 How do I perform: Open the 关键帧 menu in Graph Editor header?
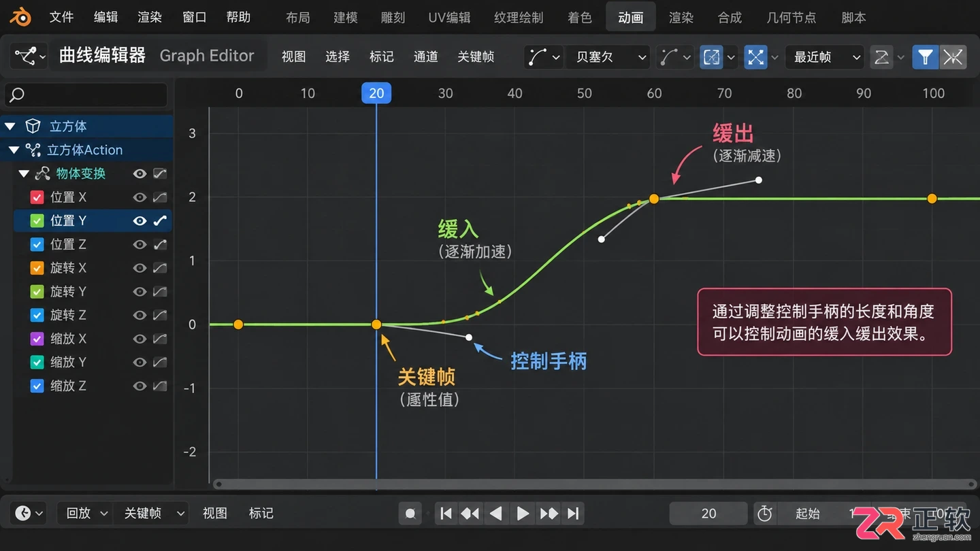(476, 56)
